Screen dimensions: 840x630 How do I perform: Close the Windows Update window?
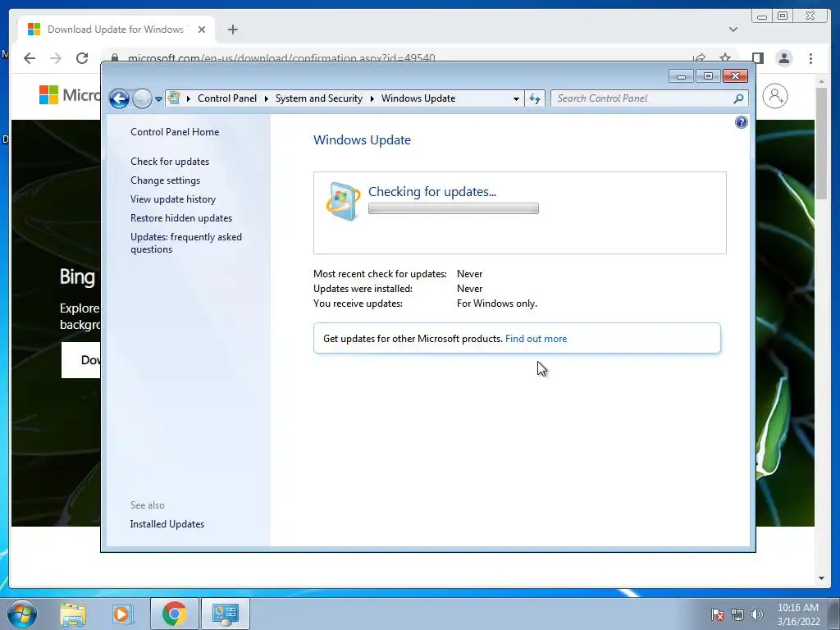tap(735, 76)
